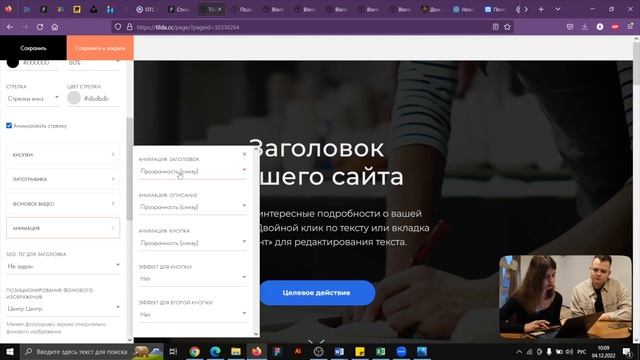Click the browser back arrow
The height and width of the screenshot is (360, 640).
[x=10, y=27]
